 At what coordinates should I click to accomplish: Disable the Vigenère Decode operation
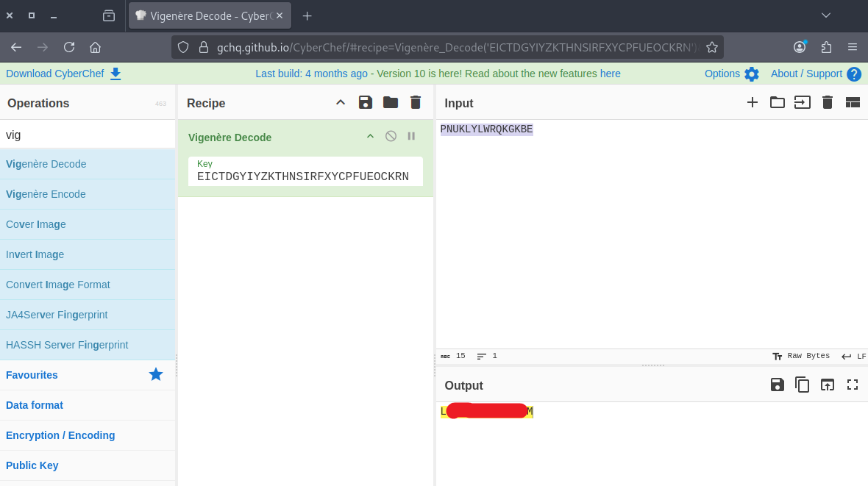point(391,136)
